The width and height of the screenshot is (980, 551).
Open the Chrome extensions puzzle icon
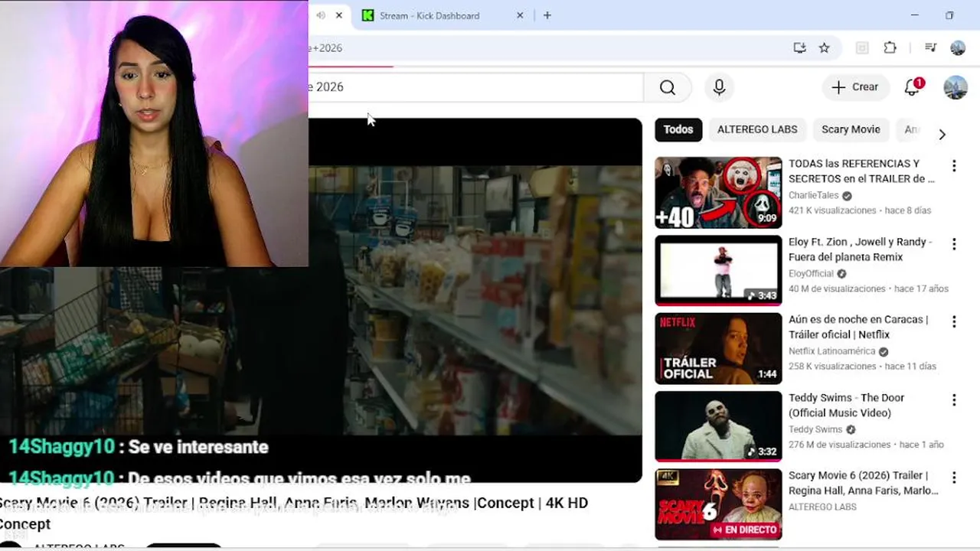[x=890, y=47]
